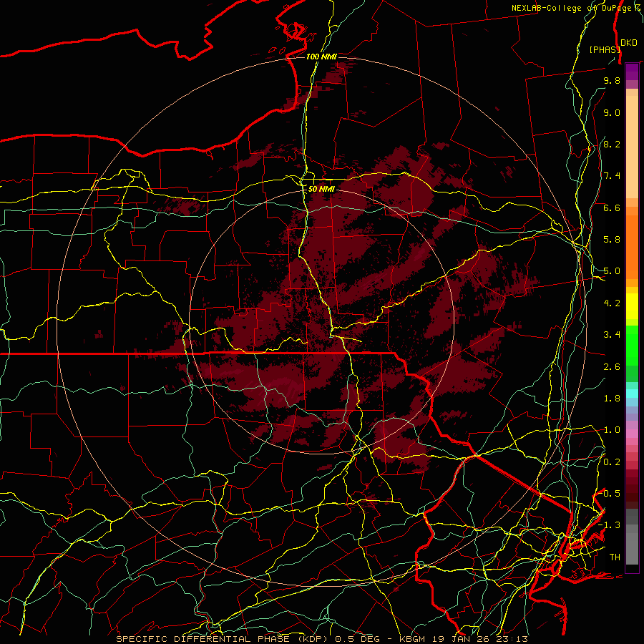This screenshot has height=644, width=644.
Task: Click the "9.8" scale value
Action: pyautogui.click(x=612, y=80)
